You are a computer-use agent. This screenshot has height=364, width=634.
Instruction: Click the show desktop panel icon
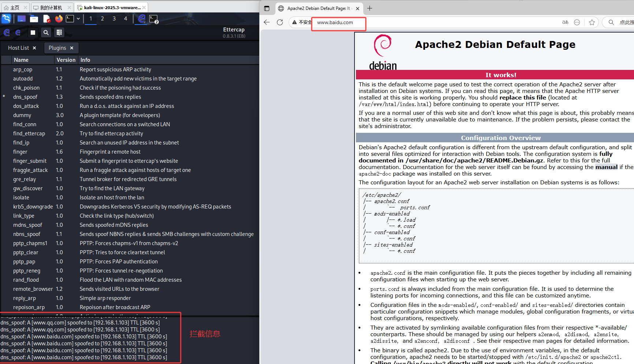point(22,19)
